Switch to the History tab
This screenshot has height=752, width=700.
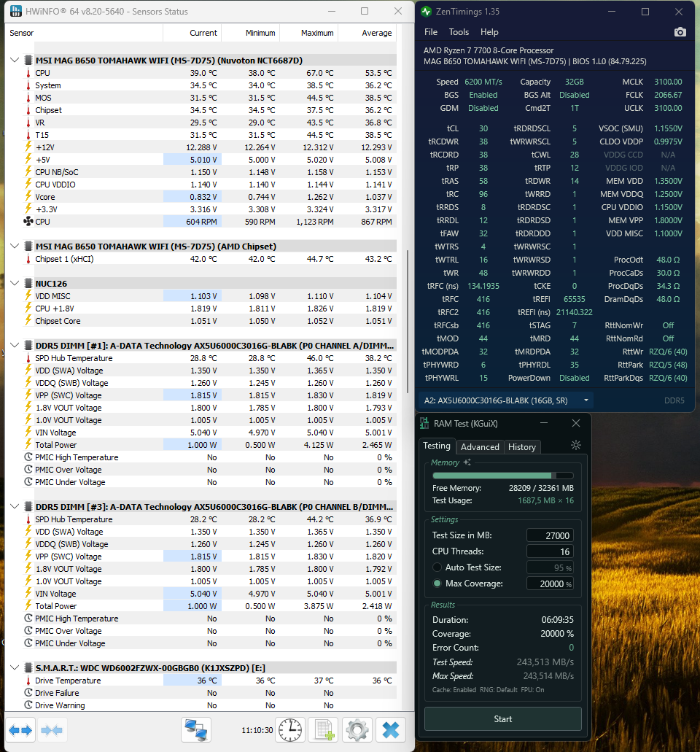[522, 447]
